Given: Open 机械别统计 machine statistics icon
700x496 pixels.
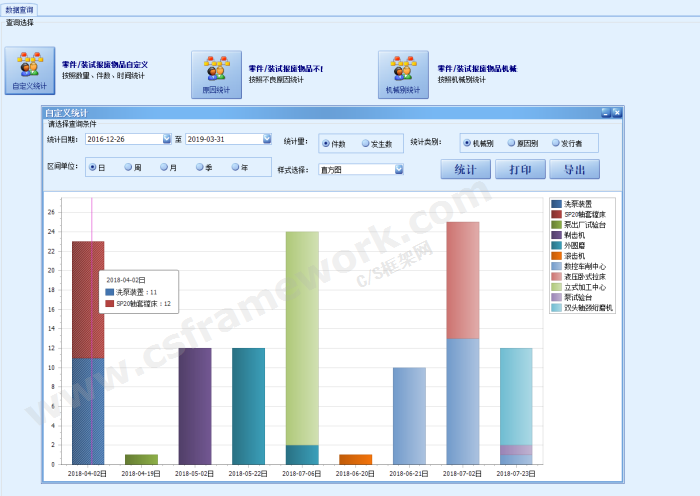Looking at the screenshot, I should pos(403,75).
